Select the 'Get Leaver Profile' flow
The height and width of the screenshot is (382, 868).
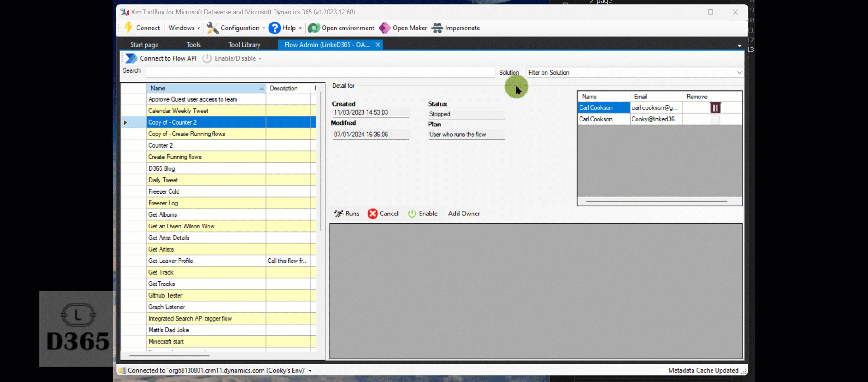tap(206, 261)
